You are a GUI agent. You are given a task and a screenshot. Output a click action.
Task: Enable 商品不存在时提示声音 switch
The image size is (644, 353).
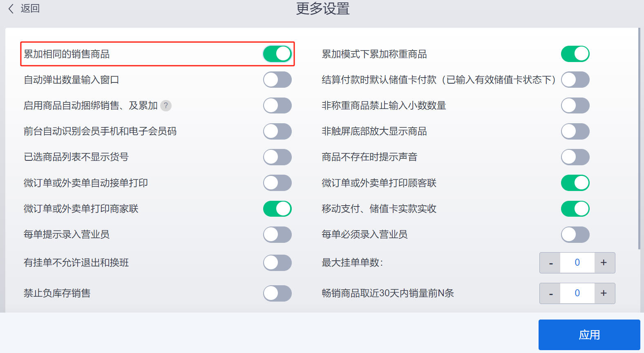click(575, 157)
